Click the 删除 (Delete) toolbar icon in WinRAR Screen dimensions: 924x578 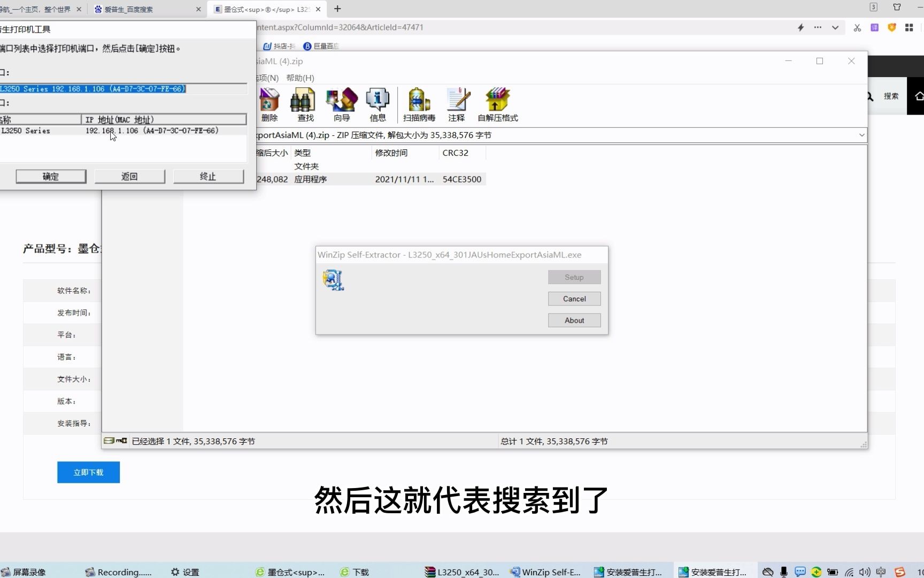pyautogui.click(x=269, y=104)
